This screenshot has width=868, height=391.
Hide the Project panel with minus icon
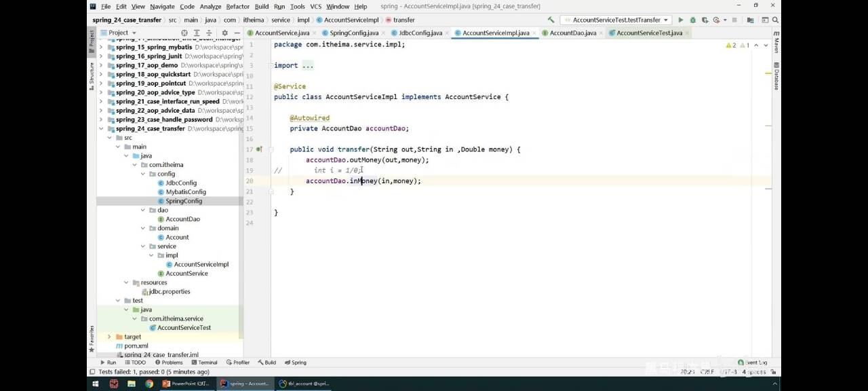[x=237, y=33]
